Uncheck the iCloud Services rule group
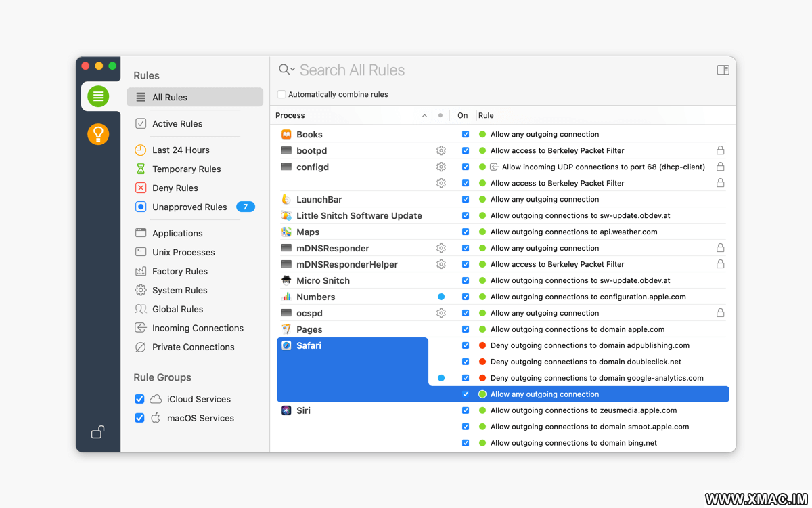 [139, 399]
